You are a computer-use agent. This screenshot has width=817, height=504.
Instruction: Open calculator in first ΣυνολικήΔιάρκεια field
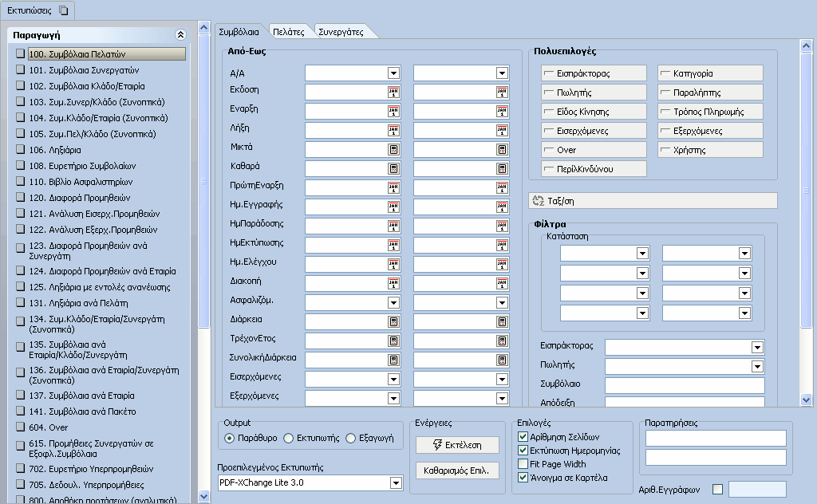393,360
